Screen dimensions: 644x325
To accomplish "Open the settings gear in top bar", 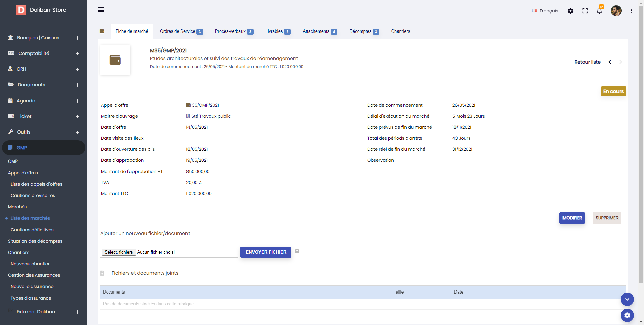I will click(x=570, y=11).
